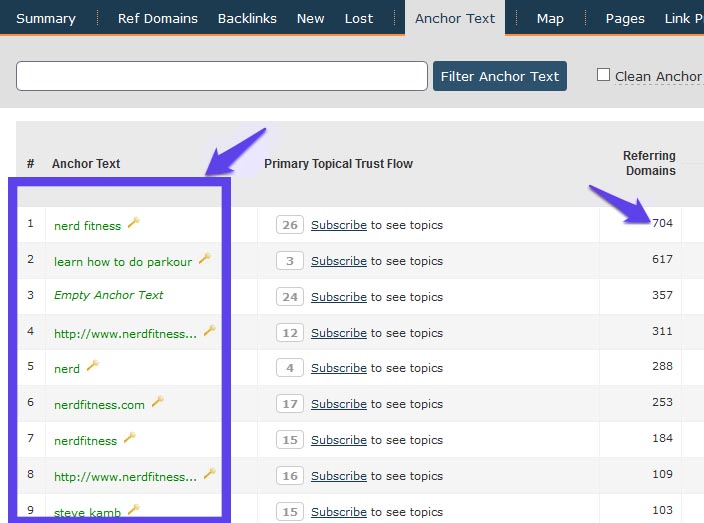Open the nerdfitness anchor in row 7
The width and height of the screenshot is (704, 523).
point(85,441)
